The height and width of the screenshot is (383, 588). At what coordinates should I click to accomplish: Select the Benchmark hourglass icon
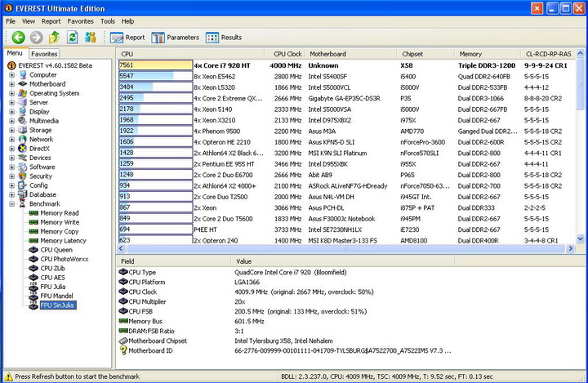pos(23,203)
